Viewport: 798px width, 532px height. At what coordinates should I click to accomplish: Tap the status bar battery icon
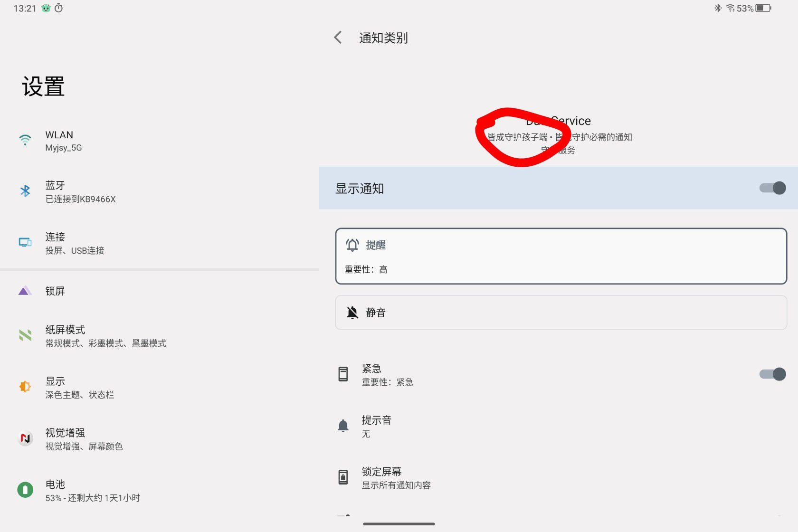pos(763,8)
